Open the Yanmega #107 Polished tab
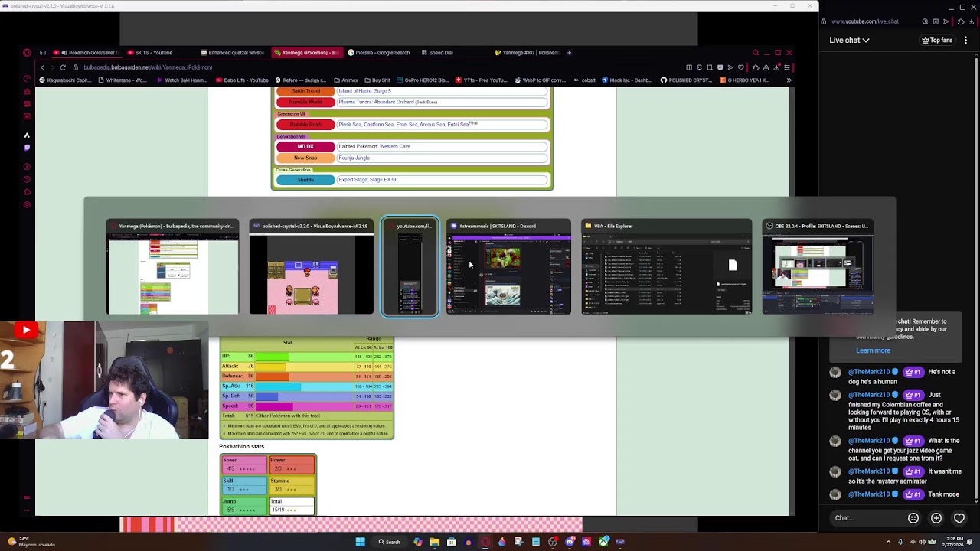The image size is (980, 551). tap(527, 53)
